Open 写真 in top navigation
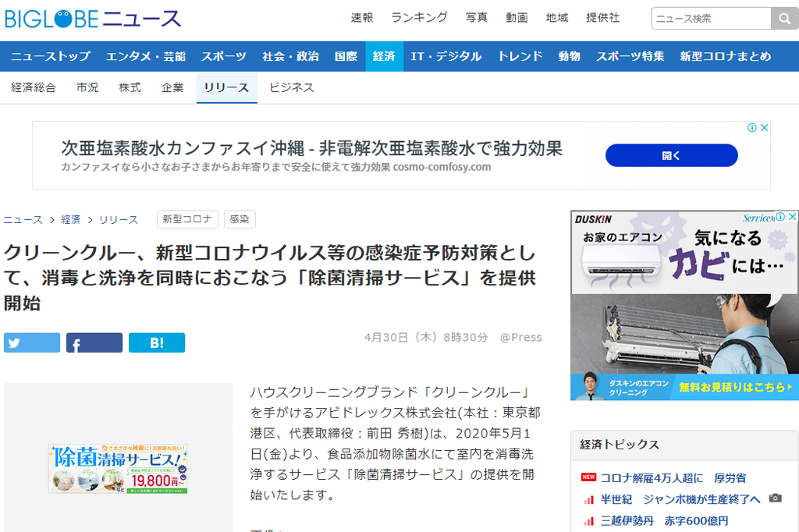Screen dimensions: 799x532 pos(477,18)
